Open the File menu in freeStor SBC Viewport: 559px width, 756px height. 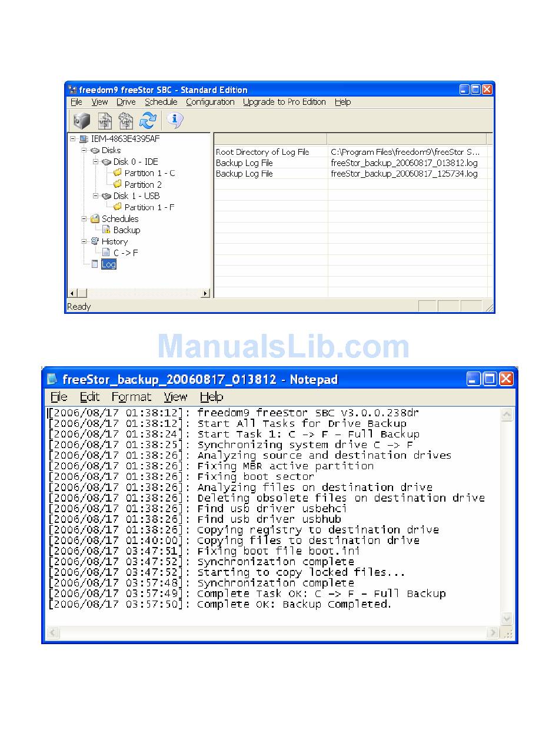(76, 102)
